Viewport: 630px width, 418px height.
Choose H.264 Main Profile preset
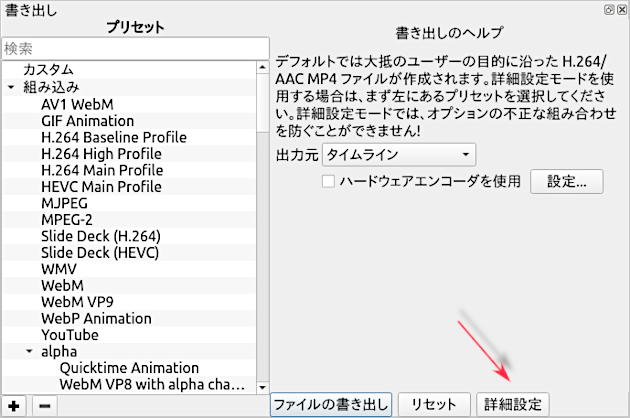[x=102, y=170]
